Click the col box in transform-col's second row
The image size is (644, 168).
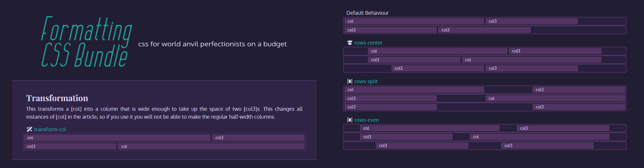(211, 146)
